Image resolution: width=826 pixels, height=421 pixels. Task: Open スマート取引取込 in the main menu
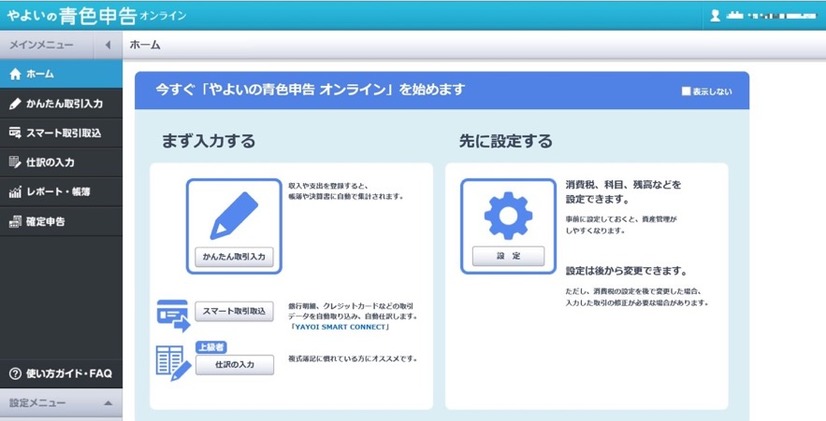pos(61,133)
